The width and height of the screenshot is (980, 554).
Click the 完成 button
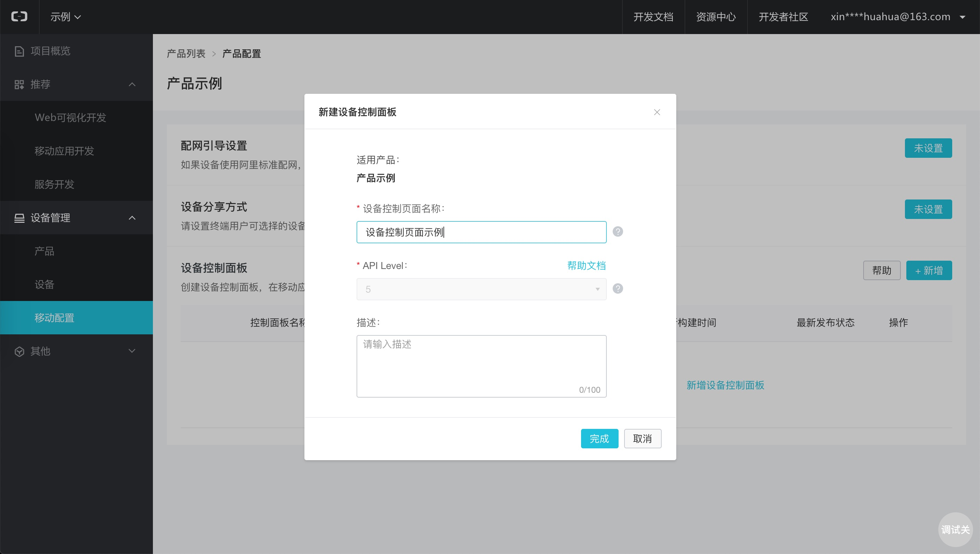[599, 439]
